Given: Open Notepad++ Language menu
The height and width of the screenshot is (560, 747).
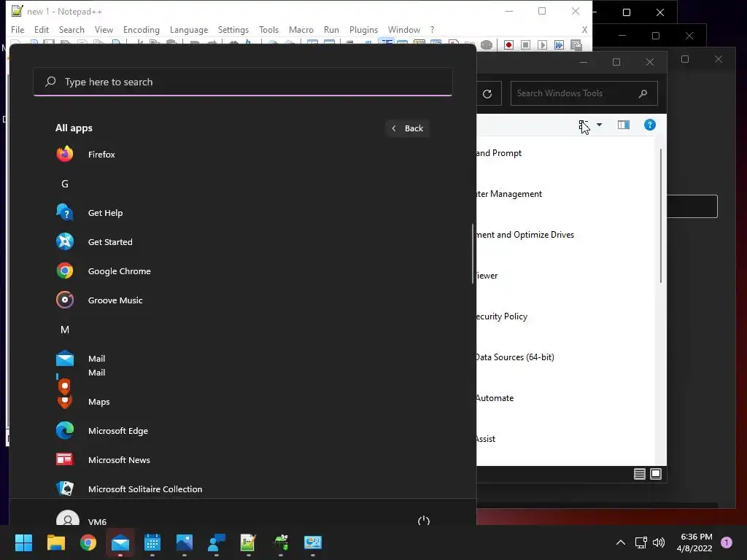Looking at the screenshot, I should 189,29.
